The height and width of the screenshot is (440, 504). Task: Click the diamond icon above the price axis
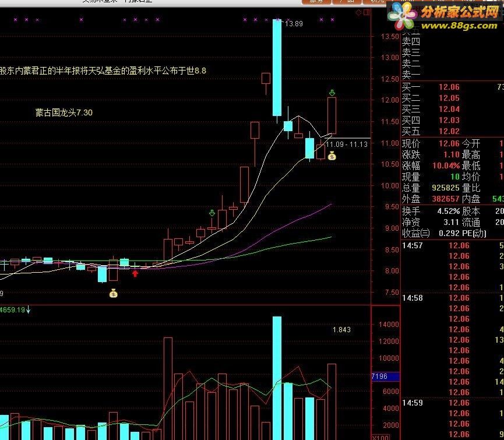(359, 13)
